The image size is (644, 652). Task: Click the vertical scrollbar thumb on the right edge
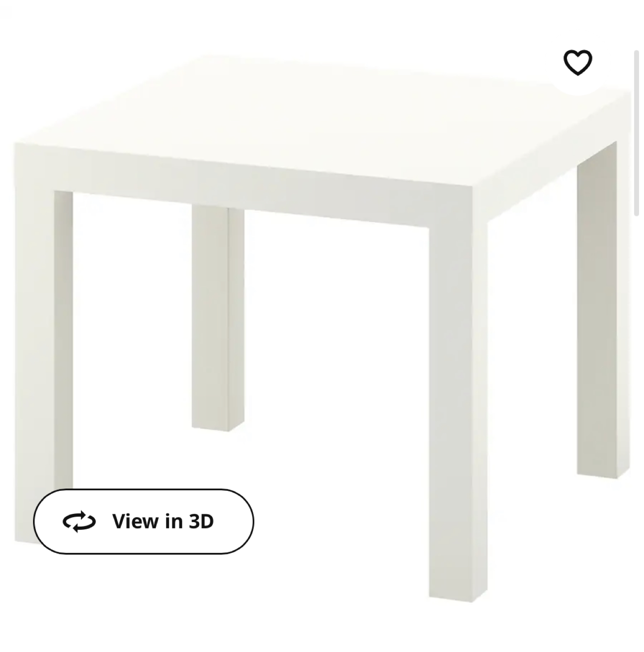[x=637, y=134]
